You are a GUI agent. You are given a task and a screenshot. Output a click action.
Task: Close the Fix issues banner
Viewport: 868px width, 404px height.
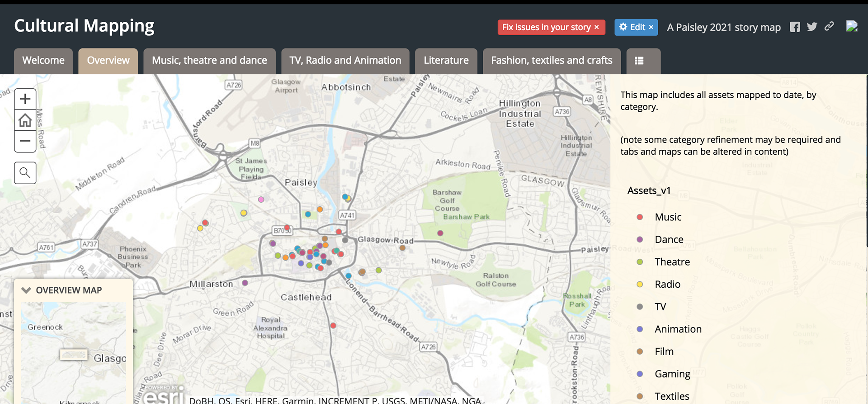pyautogui.click(x=597, y=27)
